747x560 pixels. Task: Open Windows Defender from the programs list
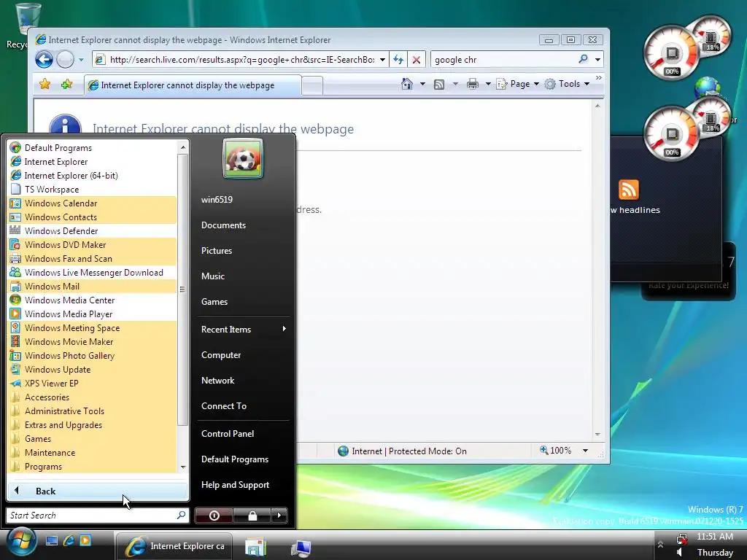click(92, 231)
